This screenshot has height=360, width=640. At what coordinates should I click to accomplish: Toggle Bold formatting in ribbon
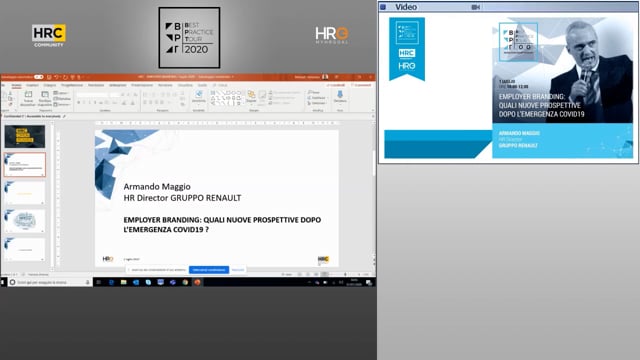tap(79, 103)
